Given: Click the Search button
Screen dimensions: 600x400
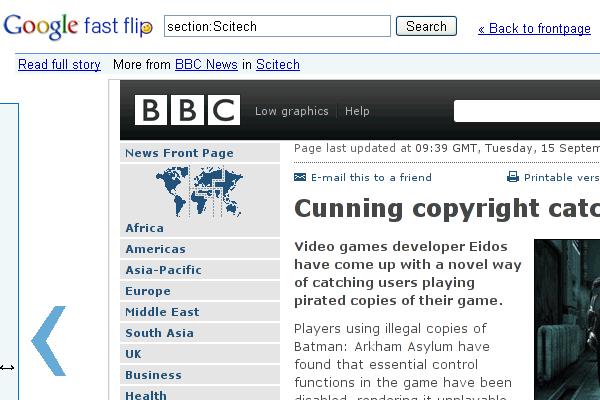Looking at the screenshot, I should pyautogui.click(x=426, y=26).
